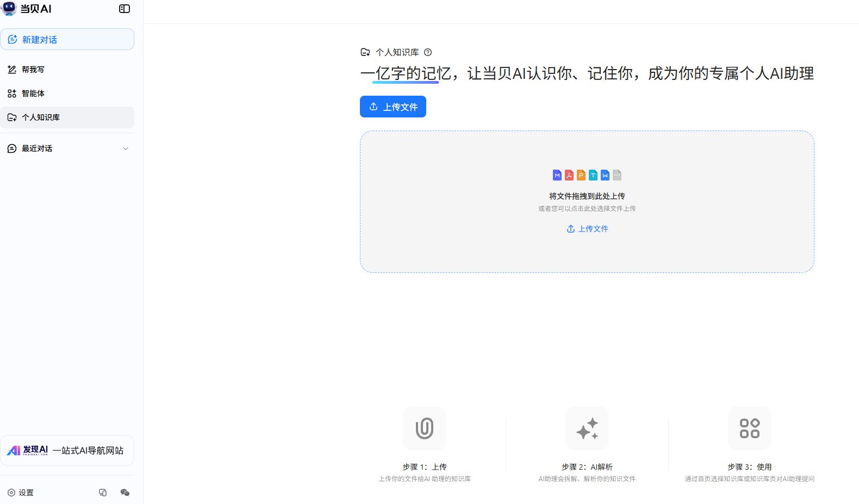Select 个人知识库 in the sidebar
The height and width of the screenshot is (504, 859).
(x=67, y=117)
